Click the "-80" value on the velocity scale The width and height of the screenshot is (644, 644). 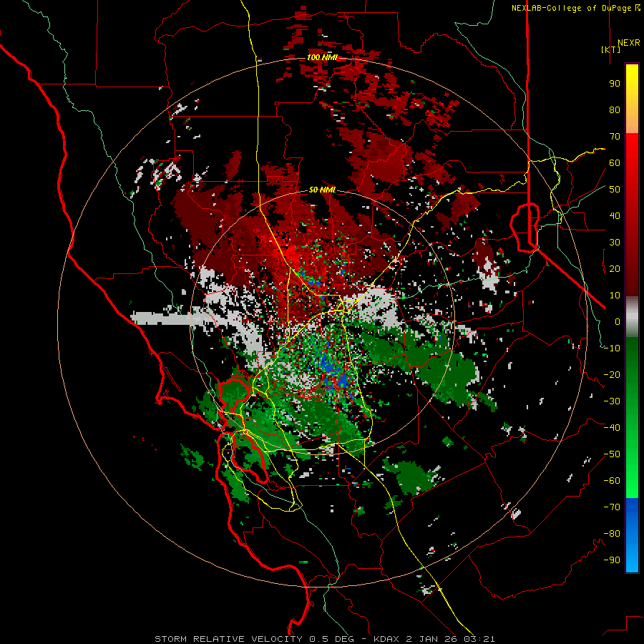(x=612, y=534)
